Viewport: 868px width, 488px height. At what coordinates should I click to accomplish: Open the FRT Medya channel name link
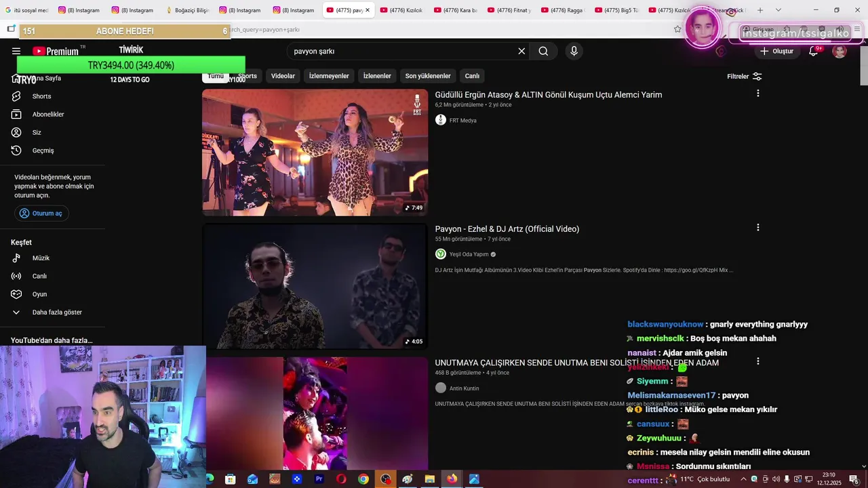463,121
